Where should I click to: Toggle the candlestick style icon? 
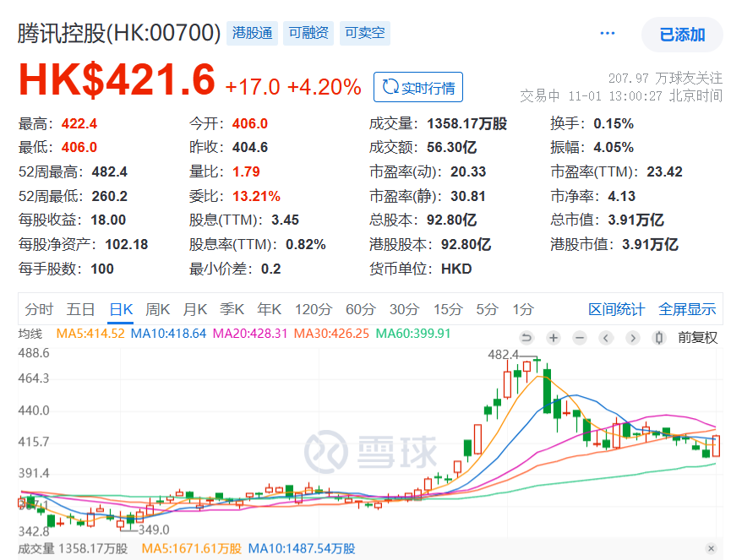coord(658,337)
